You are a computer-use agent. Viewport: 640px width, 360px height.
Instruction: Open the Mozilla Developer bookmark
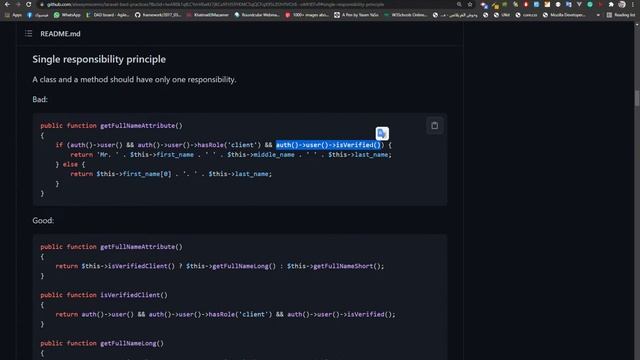pyautogui.click(x=564, y=15)
